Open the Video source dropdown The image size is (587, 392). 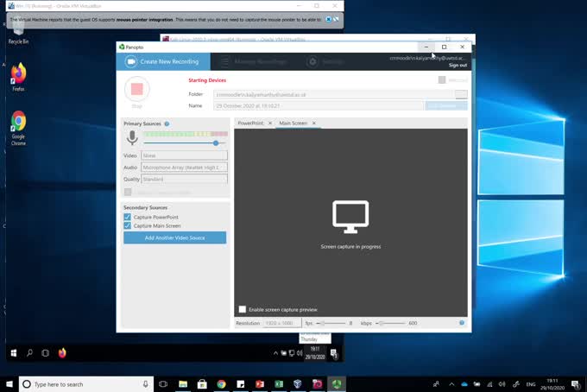185,155
